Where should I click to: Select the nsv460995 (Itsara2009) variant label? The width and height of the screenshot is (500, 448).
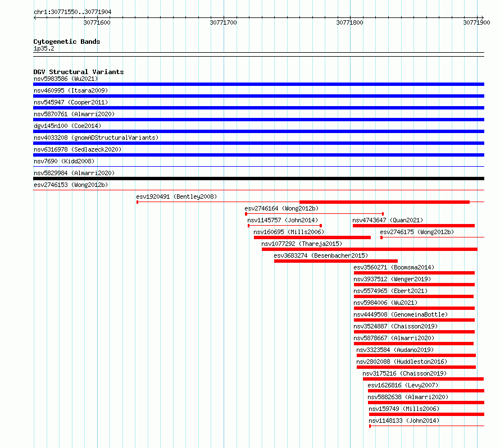point(71,90)
